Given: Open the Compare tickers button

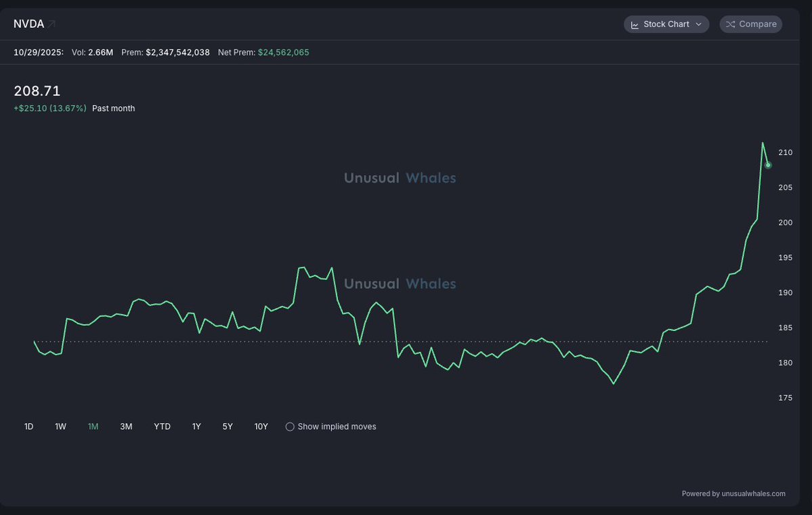Looking at the screenshot, I should pos(750,24).
